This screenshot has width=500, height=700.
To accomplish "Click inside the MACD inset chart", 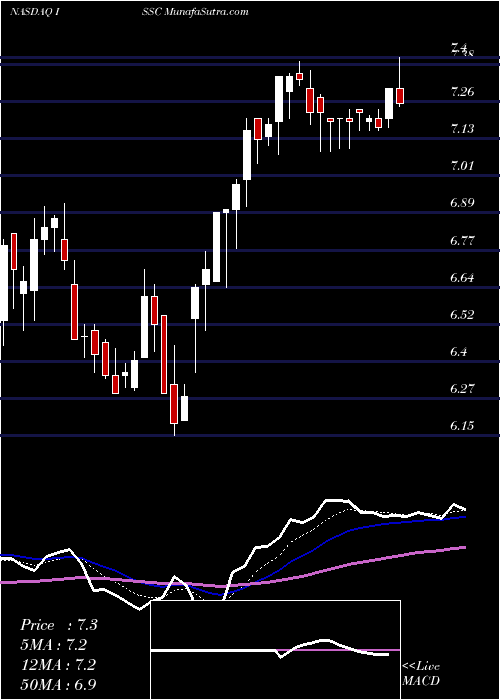I will coord(276,650).
